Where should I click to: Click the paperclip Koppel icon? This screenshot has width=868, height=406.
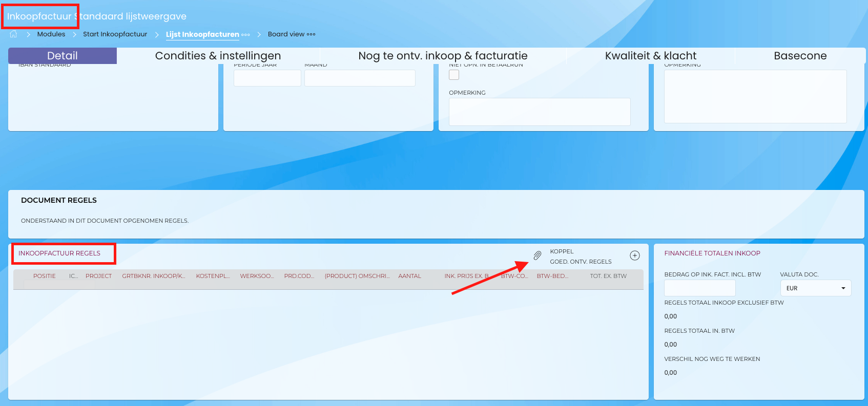click(x=537, y=255)
